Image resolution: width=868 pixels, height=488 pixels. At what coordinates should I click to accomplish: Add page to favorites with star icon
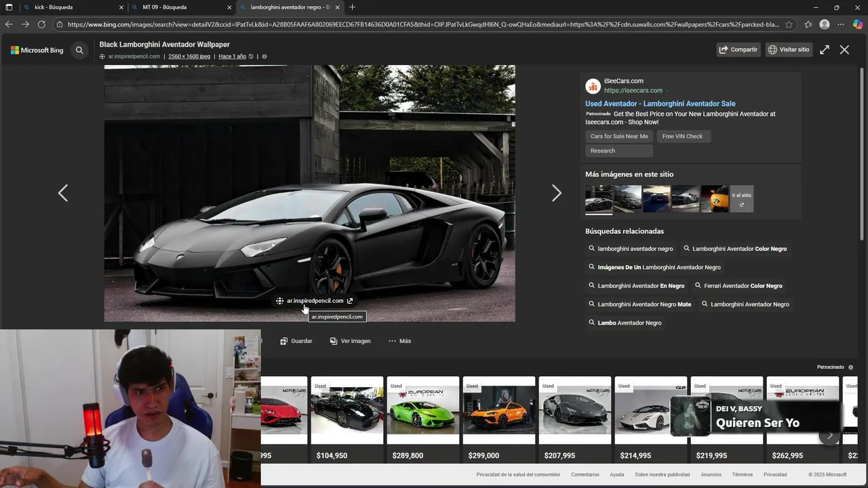[x=789, y=24]
